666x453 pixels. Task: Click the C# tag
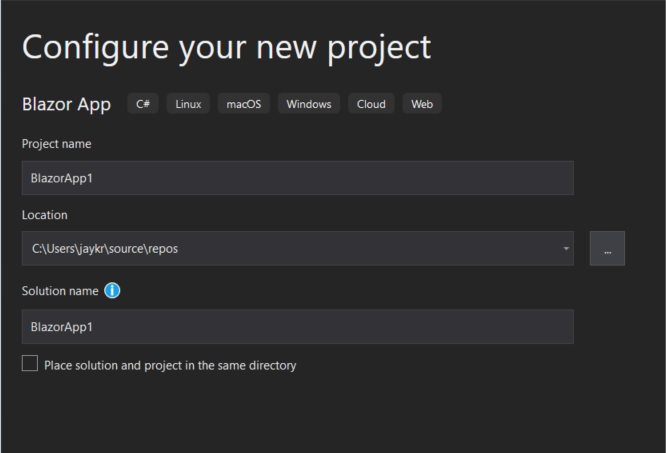pyautogui.click(x=143, y=104)
